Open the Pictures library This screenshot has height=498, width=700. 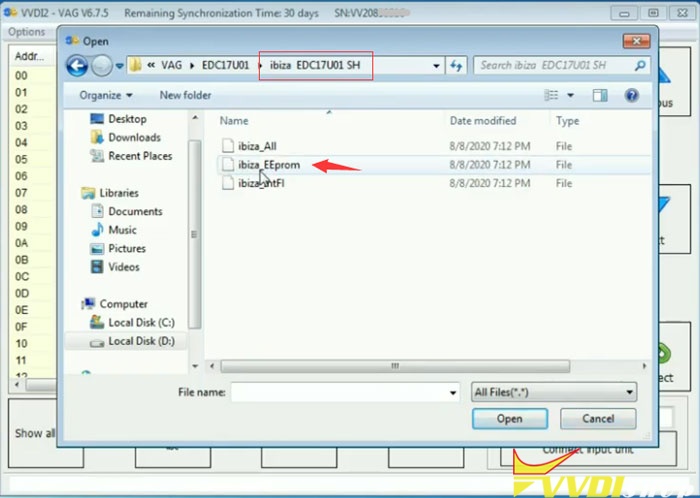point(118,248)
